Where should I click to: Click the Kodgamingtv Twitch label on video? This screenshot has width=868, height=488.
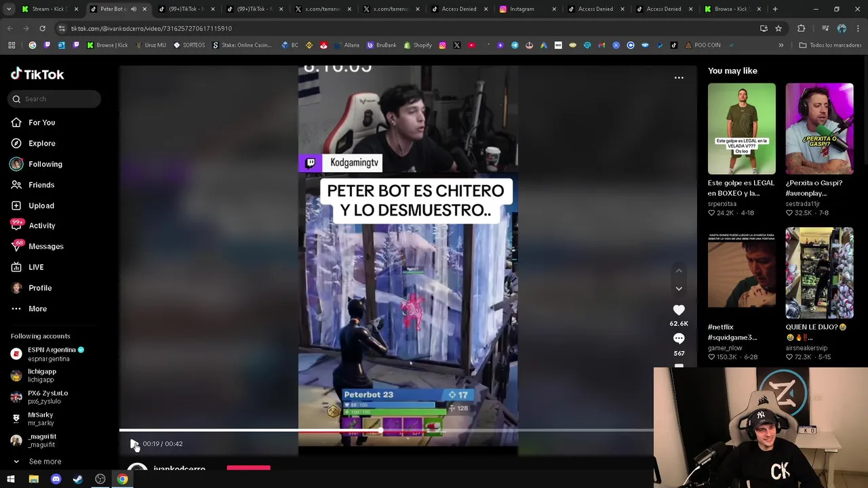click(341, 163)
